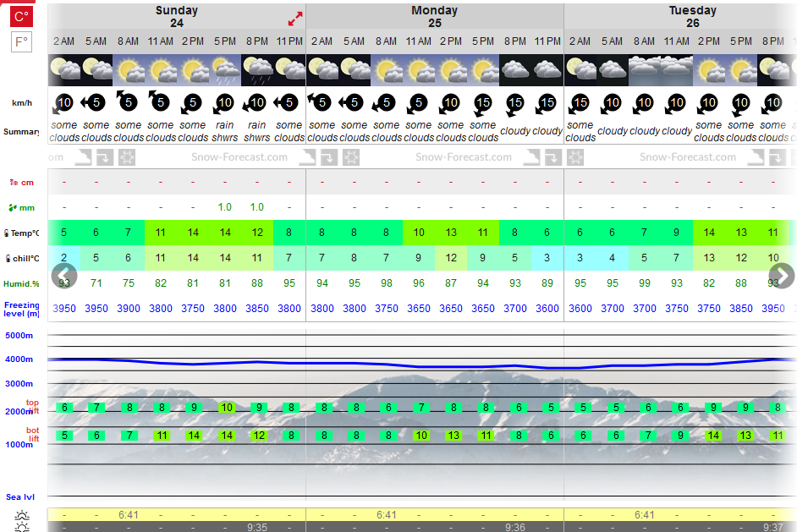Advance forecast with right arrow button

coord(781,276)
